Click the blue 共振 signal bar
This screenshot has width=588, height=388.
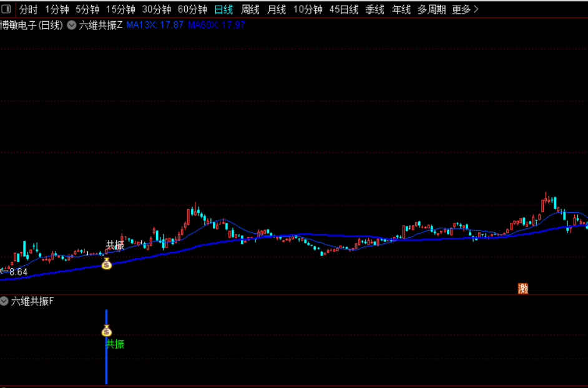(x=107, y=347)
